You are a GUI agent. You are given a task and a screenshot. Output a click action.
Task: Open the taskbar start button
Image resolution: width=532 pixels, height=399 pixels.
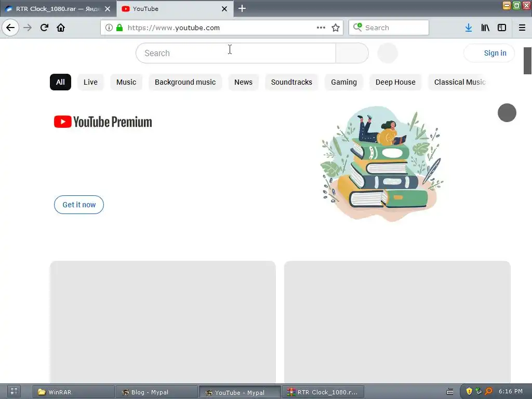(14, 392)
